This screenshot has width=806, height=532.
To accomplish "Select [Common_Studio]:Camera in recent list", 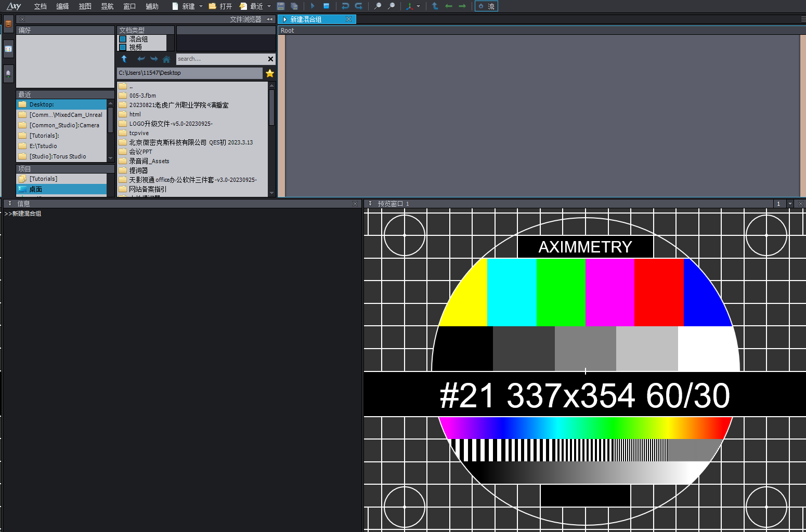I will point(61,125).
